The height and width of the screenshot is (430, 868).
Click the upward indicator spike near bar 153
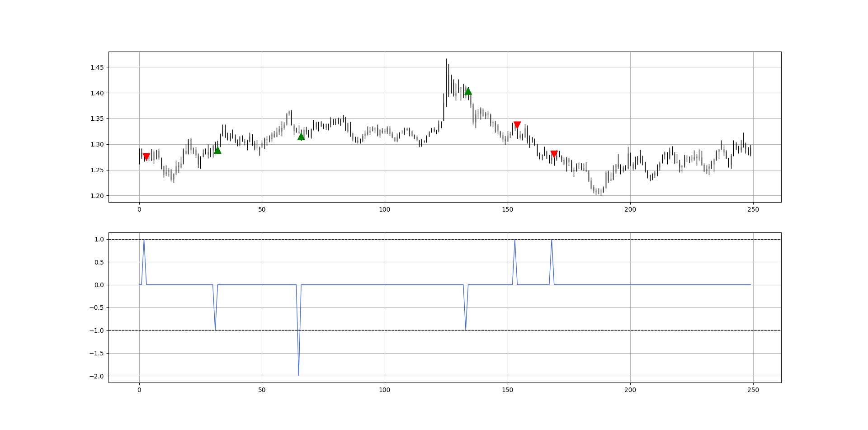pos(515,262)
